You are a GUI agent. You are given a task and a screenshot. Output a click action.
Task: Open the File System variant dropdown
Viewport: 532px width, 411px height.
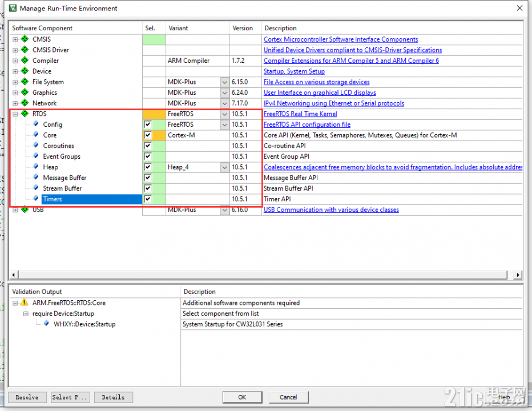pos(224,82)
